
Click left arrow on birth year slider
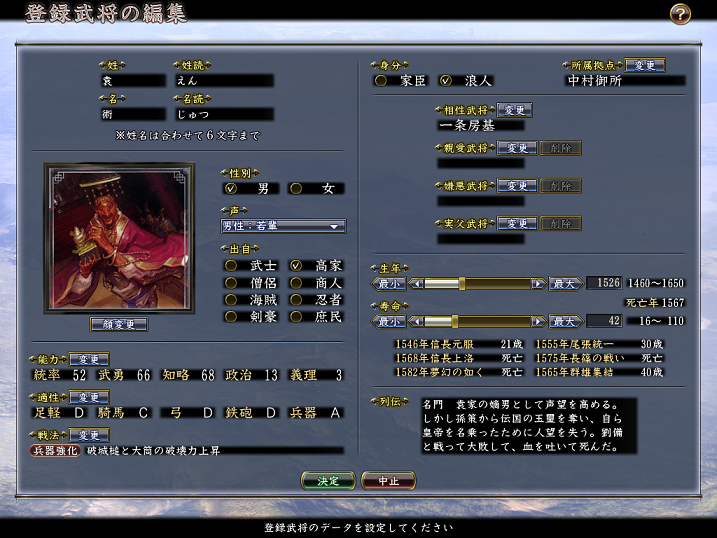click(x=416, y=284)
